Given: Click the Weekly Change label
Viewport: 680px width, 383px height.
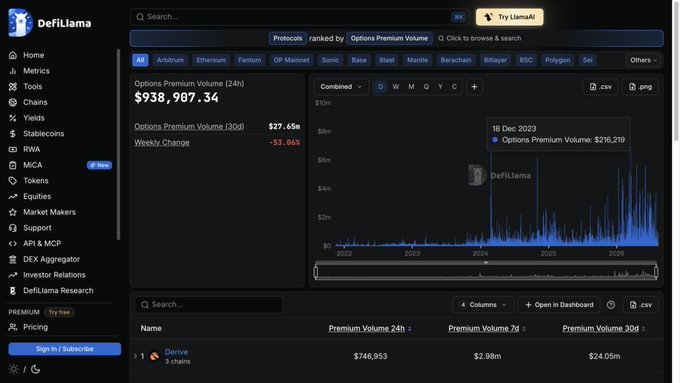Looking at the screenshot, I should coord(162,142).
